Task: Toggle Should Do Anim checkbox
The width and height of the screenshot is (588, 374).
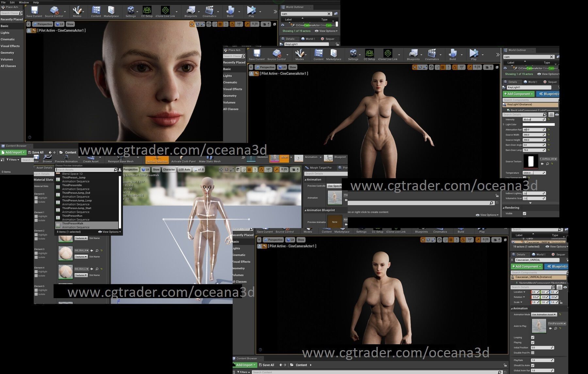Action: 532,365
